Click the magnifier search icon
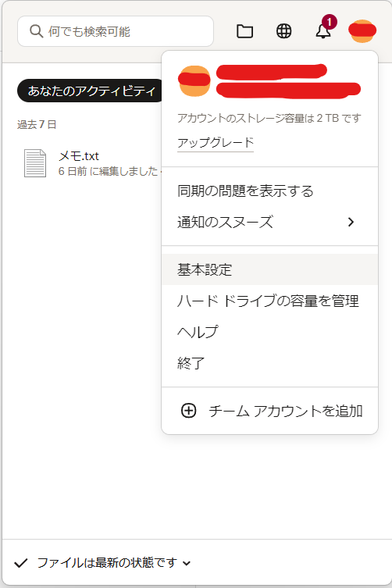The image size is (392, 588). 36,31
